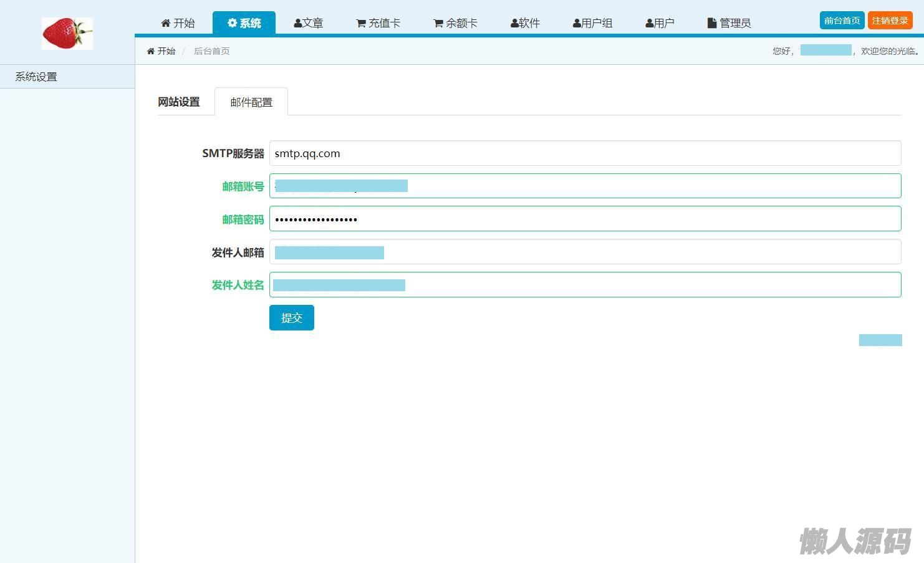Open the 用户组 navigation menu
Viewport: 924px width, 563px height.
[592, 23]
